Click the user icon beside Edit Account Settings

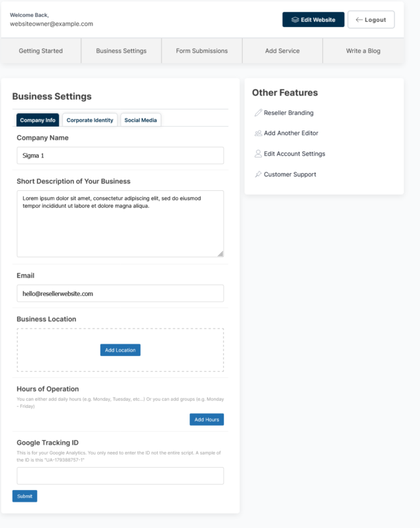pyautogui.click(x=258, y=154)
